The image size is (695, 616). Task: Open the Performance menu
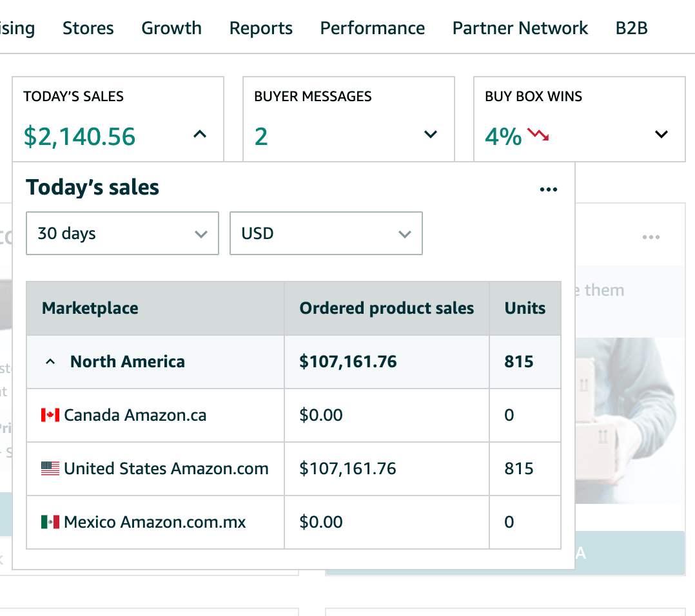tap(372, 28)
